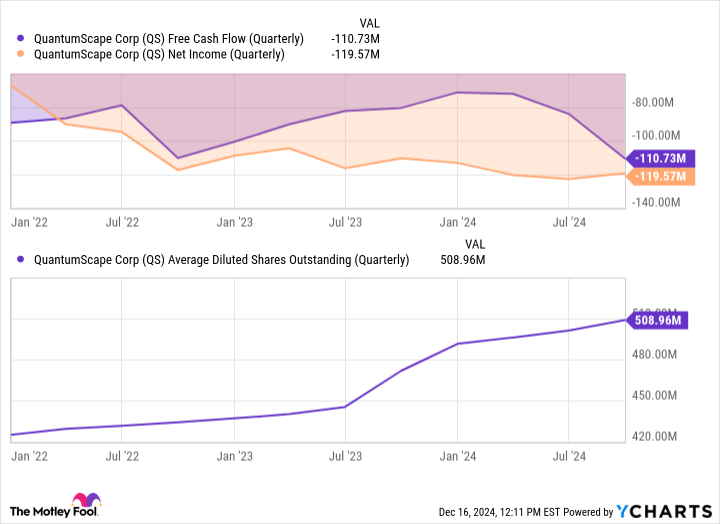This screenshot has height=524, width=720.
Task: Click Jul '24 on the top chart axis
Action: click(x=569, y=222)
